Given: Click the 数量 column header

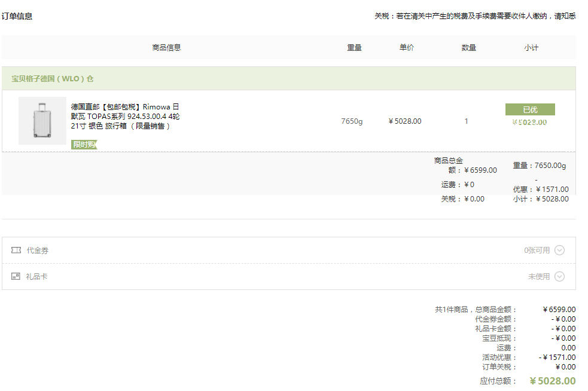Looking at the screenshot, I should (x=469, y=48).
